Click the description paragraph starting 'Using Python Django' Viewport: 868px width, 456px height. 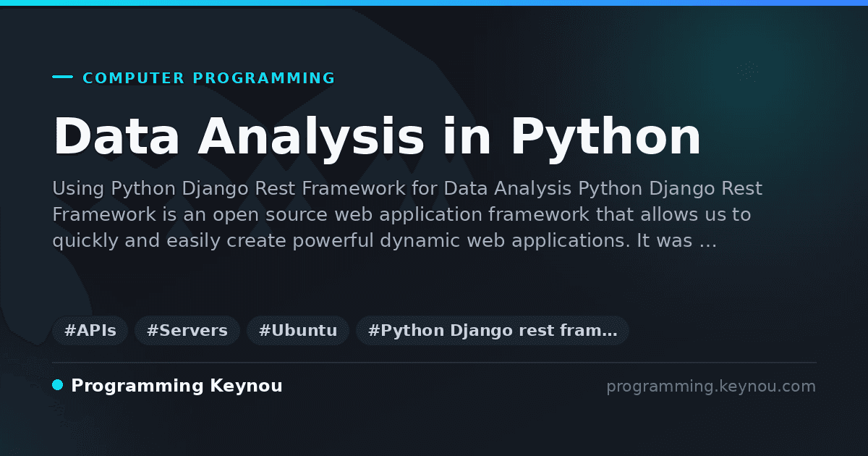click(407, 215)
